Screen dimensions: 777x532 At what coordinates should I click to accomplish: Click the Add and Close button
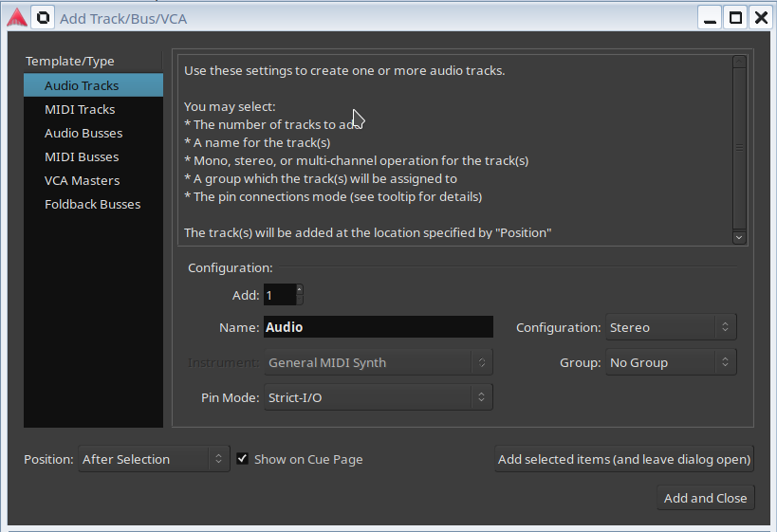705,498
